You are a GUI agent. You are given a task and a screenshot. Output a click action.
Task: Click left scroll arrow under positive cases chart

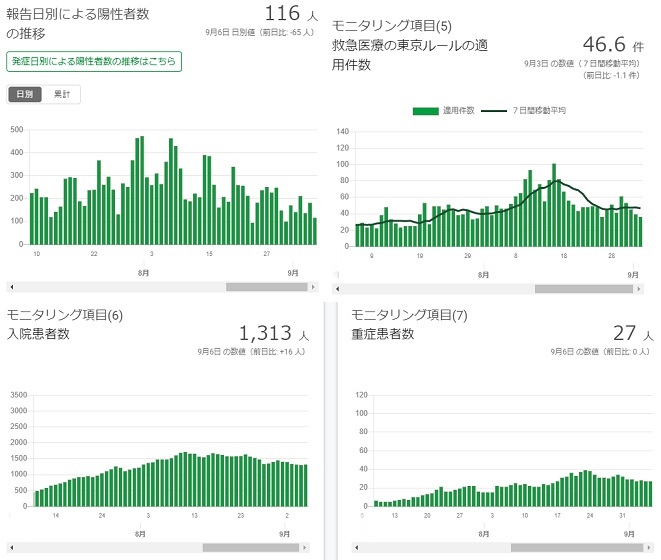(11, 287)
